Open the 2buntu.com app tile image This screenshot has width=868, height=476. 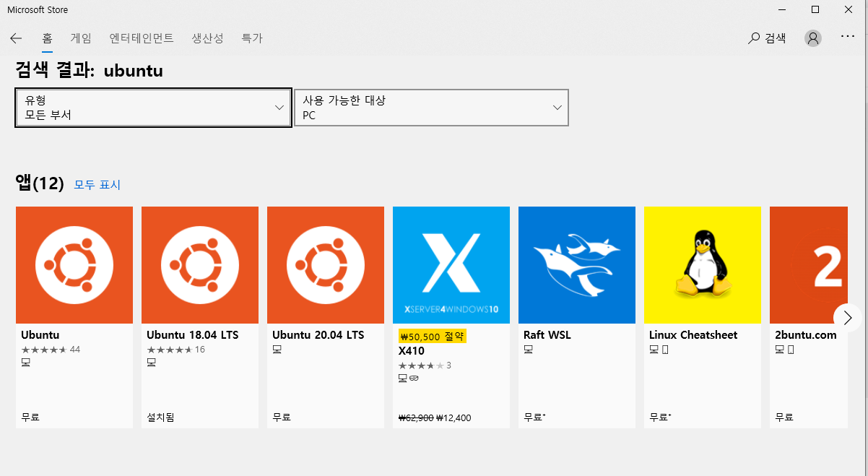[x=809, y=265]
